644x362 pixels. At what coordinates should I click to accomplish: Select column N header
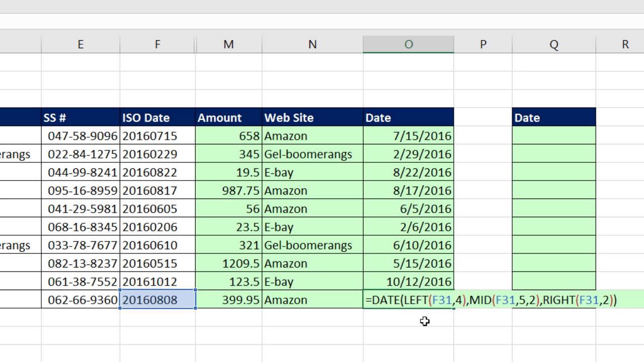click(312, 44)
